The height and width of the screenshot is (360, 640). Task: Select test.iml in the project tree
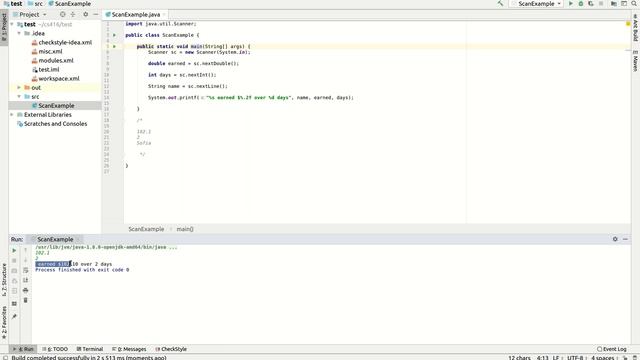[x=45, y=69]
